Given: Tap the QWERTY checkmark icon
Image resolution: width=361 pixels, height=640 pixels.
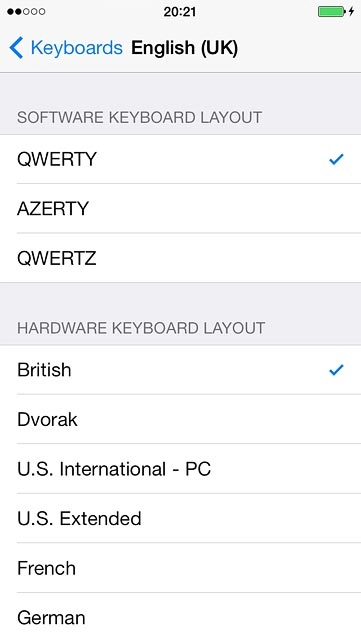Looking at the screenshot, I should click(336, 159).
